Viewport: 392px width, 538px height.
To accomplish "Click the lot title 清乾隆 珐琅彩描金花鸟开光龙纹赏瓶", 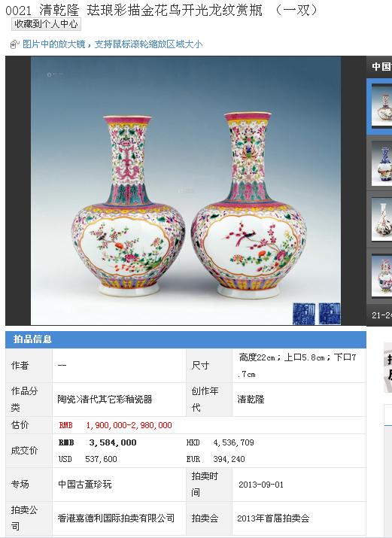I will tap(150, 11).
